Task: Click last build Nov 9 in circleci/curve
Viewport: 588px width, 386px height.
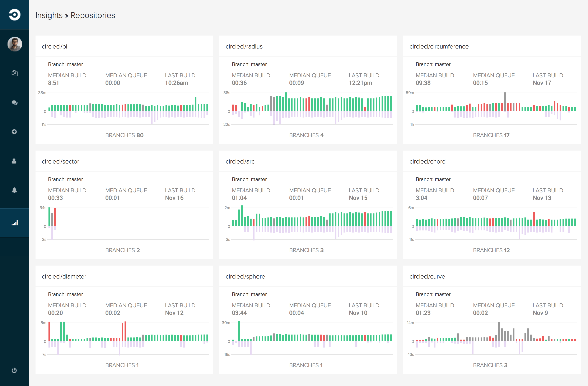Action: click(x=540, y=313)
